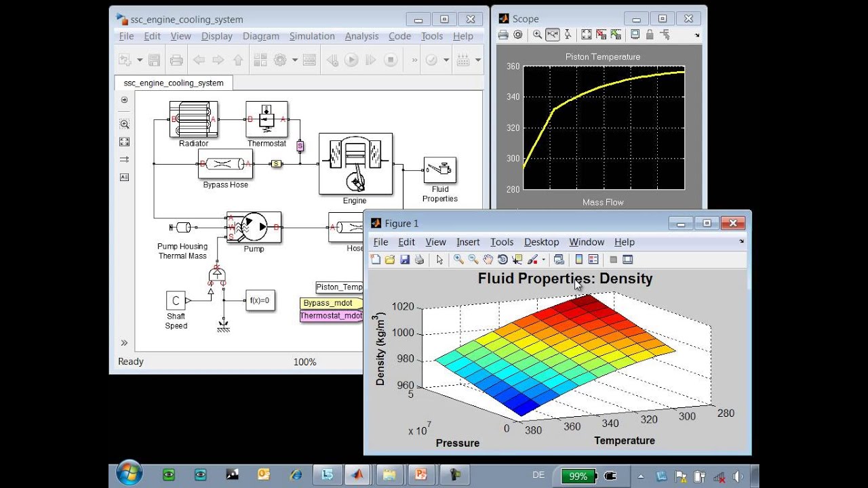The width and height of the screenshot is (868, 488).
Task: Open the Library Browser icon
Action: (x=260, y=60)
